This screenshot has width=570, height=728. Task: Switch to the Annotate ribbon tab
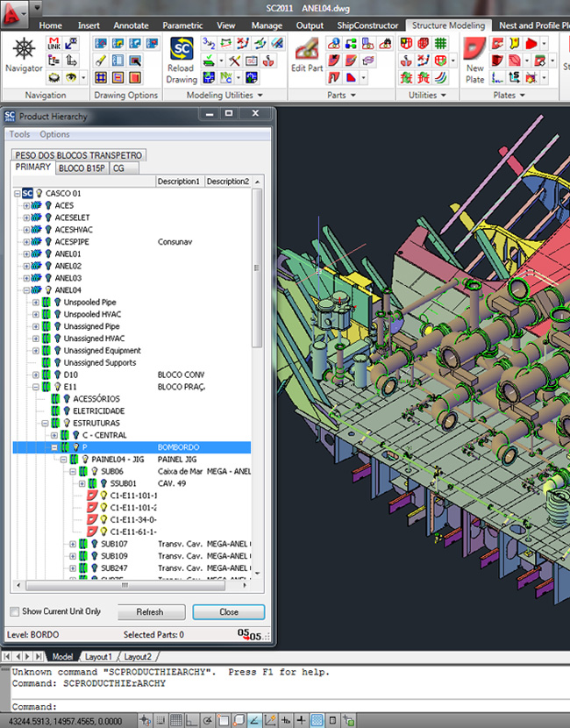pyautogui.click(x=131, y=25)
